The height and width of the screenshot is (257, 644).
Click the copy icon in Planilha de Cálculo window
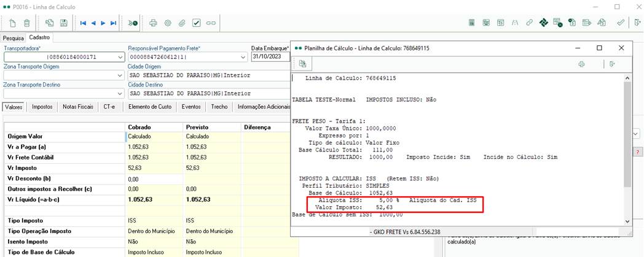[302, 64]
